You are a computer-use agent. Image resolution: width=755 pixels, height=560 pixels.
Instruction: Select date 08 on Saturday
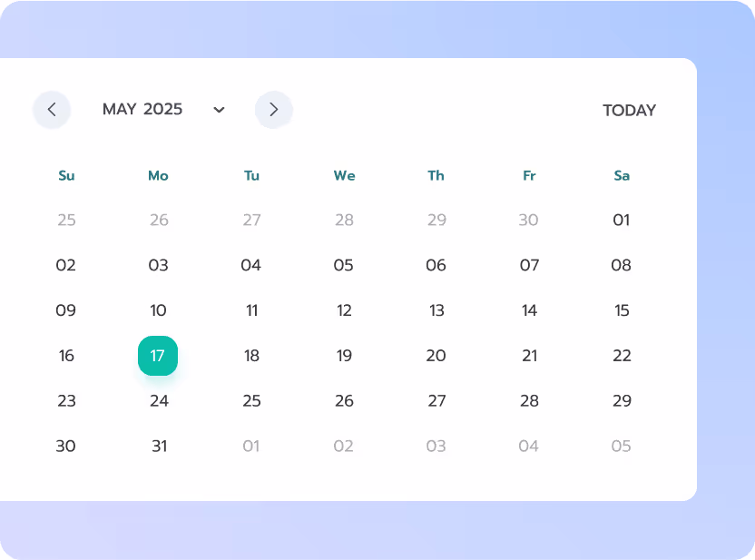pos(622,265)
